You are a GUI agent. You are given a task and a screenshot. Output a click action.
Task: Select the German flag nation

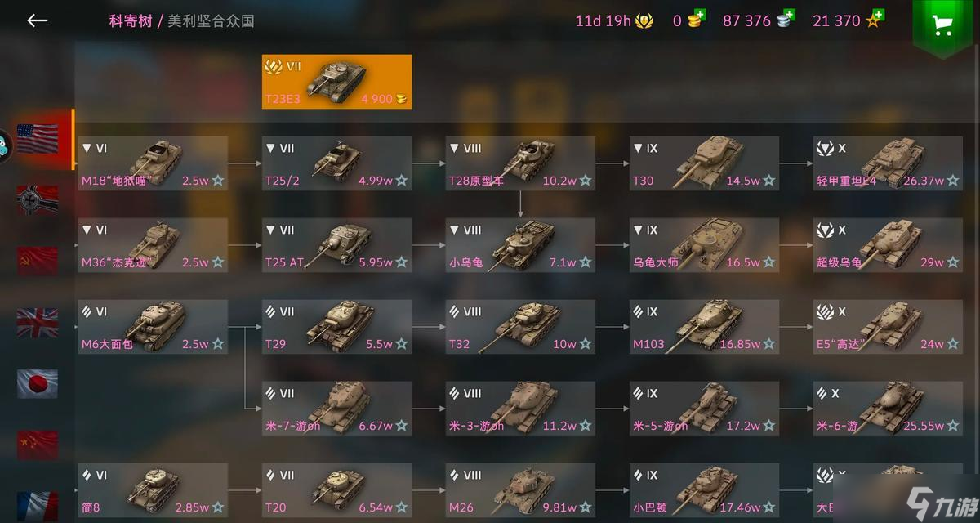[x=38, y=200]
